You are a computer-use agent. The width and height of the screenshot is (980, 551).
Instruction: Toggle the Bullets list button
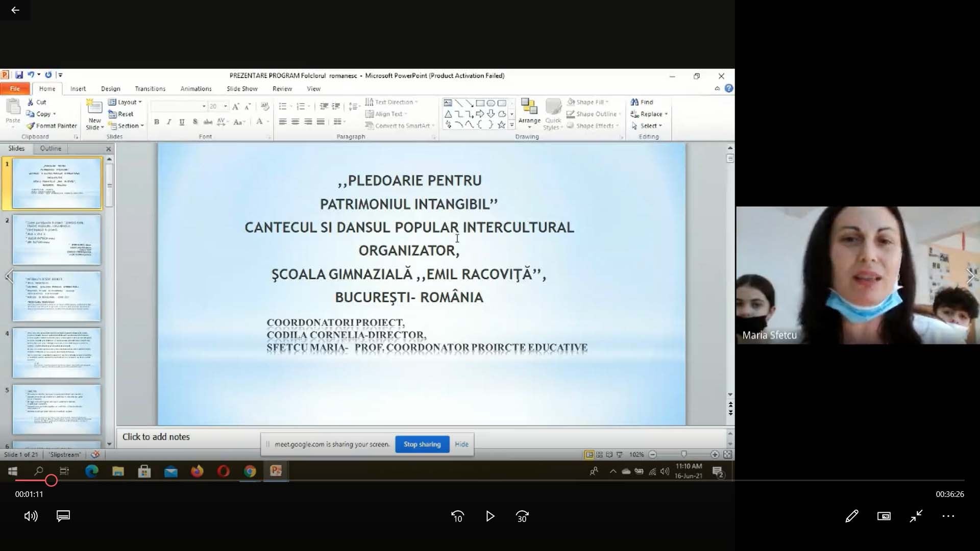pyautogui.click(x=283, y=106)
